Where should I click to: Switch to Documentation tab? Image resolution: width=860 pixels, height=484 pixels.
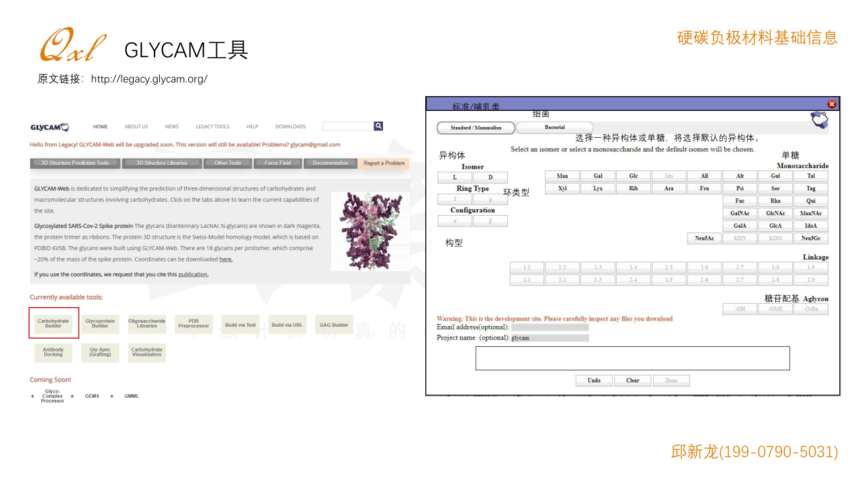coord(330,163)
